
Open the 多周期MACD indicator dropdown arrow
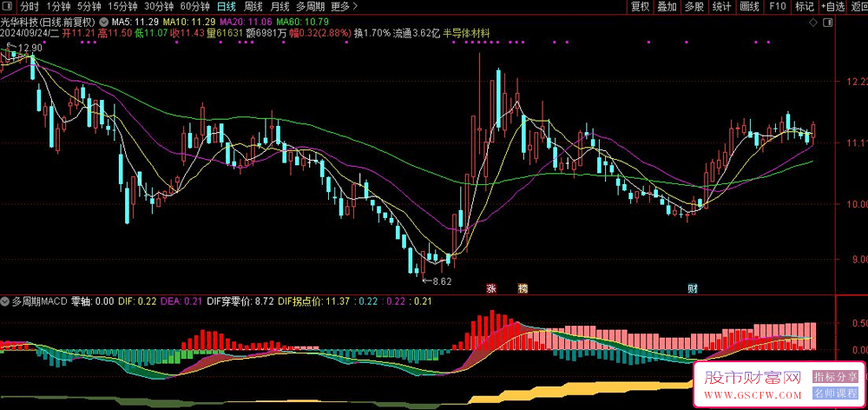pyautogui.click(x=5, y=301)
